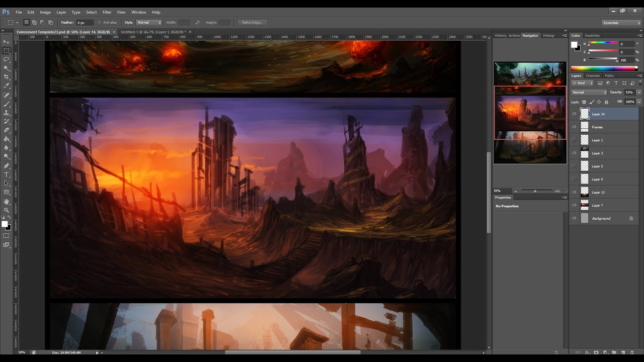Show Layer 1 via its visibility box

click(574, 140)
